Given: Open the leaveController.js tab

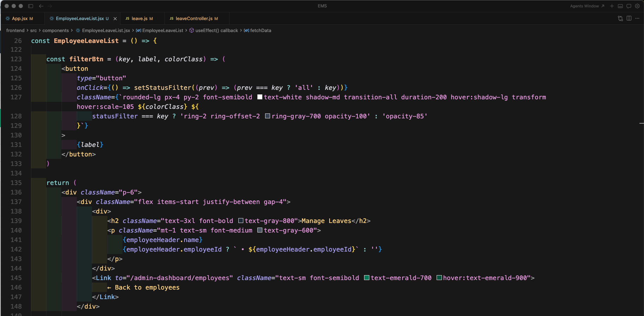Looking at the screenshot, I should click(x=197, y=18).
